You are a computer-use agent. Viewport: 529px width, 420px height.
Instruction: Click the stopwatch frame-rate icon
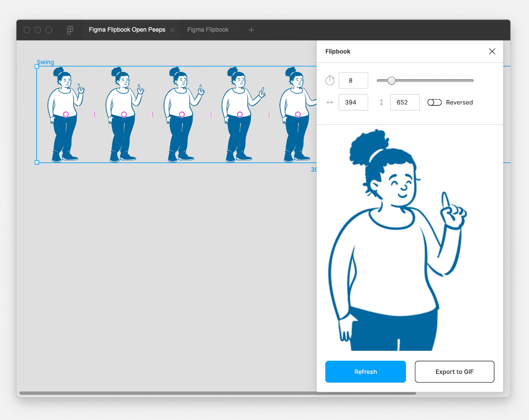(x=329, y=80)
